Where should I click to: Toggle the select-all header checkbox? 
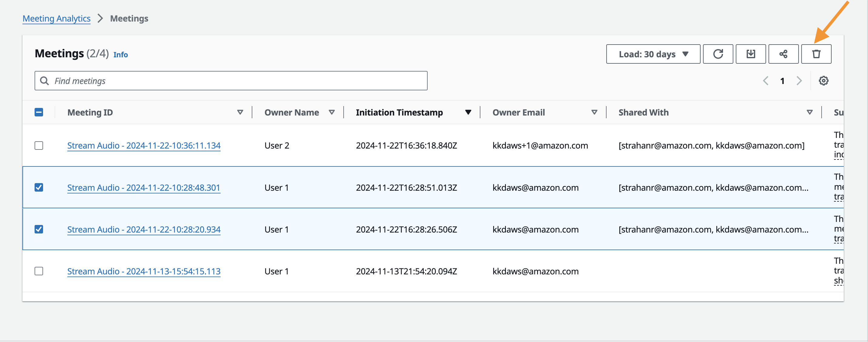(39, 112)
